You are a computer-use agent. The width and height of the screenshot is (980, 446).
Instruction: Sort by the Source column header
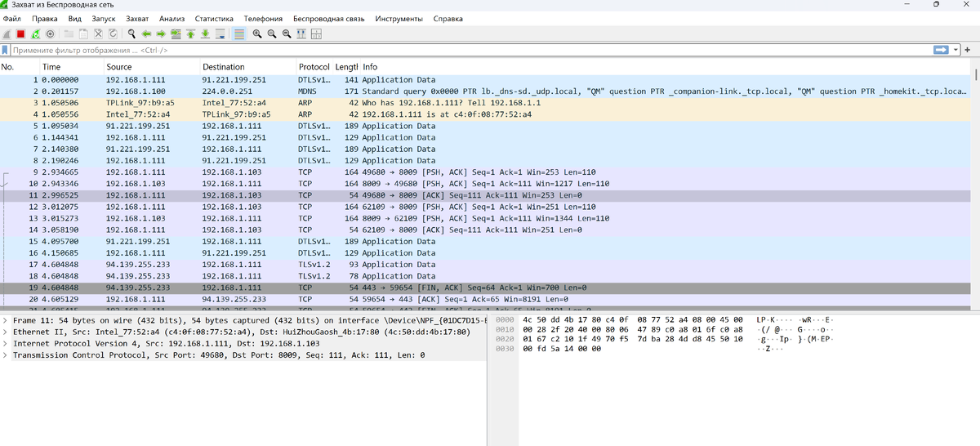(152, 67)
